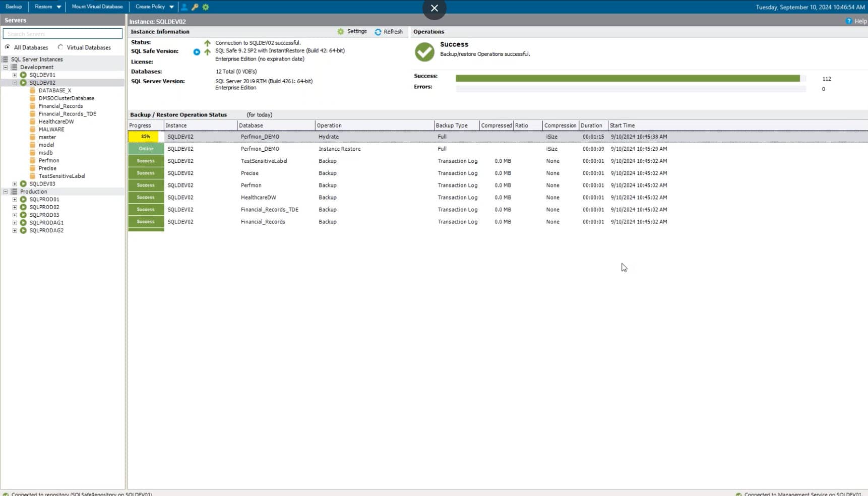Viewport: 868px width, 496px height.
Task: Click the Production group server icon
Action: [x=14, y=192]
